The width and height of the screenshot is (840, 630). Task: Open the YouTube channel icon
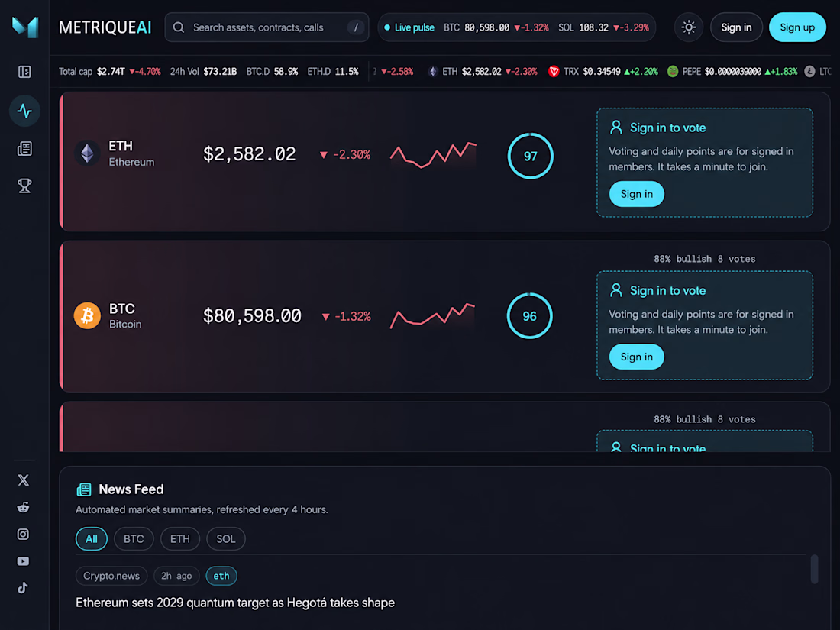23,561
